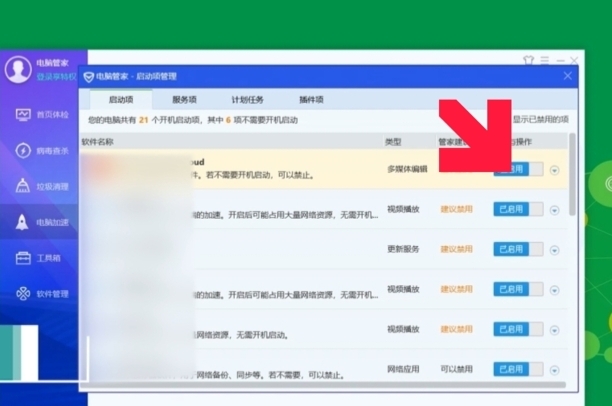The height and width of the screenshot is (406, 612).
Task: Open the 软件管理 icon
Action: click(x=23, y=294)
